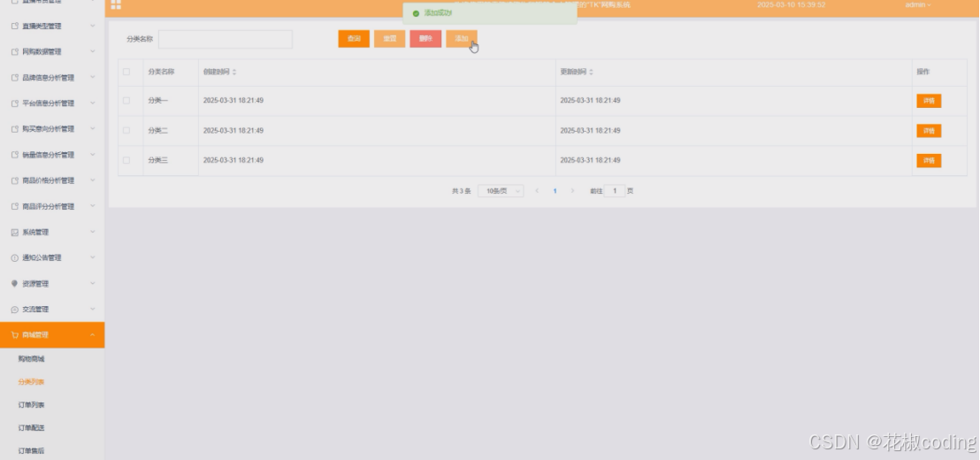Open 详情 for row 分类一
Image resolution: width=980 pixels, height=460 pixels.
[x=929, y=101]
